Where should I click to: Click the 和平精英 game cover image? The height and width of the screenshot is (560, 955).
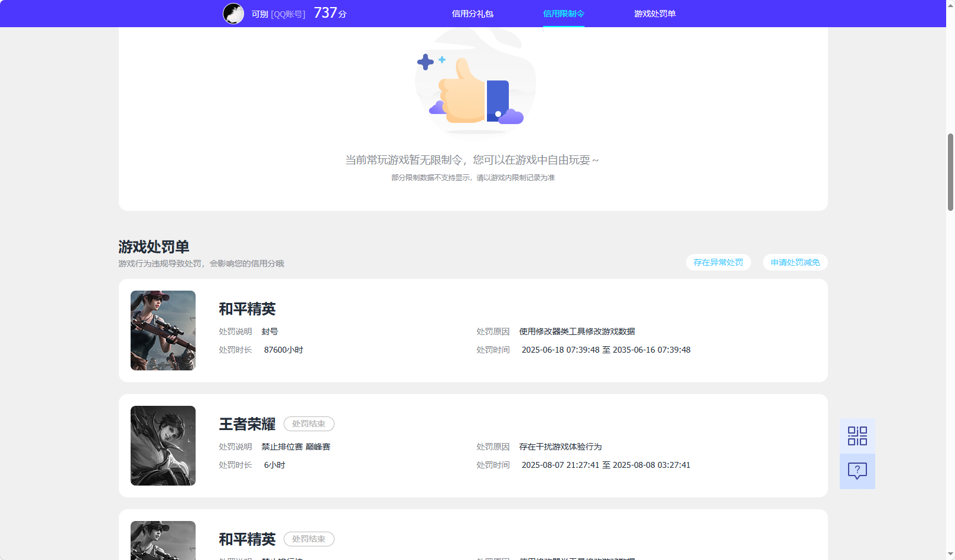click(x=163, y=330)
